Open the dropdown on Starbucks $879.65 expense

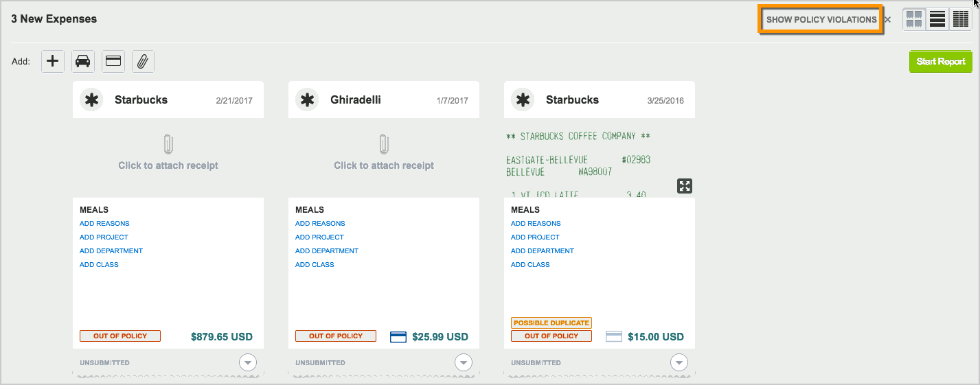tap(248, 362)
